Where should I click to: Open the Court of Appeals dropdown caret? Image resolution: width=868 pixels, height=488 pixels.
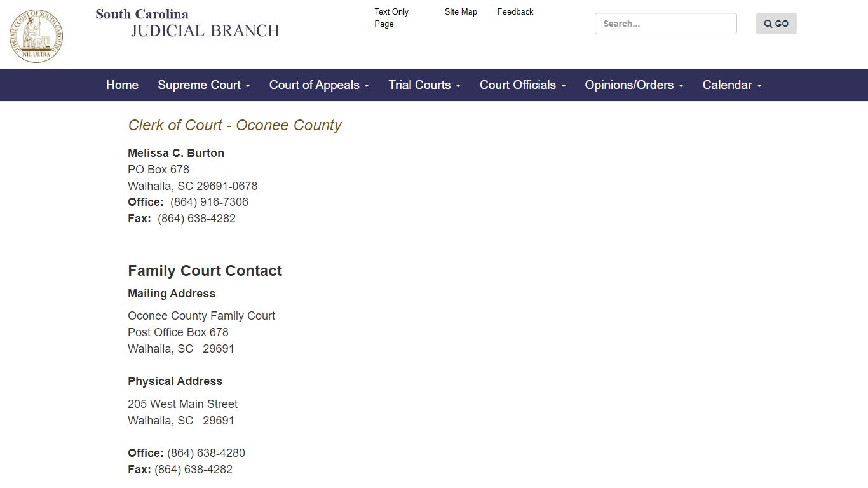[367, 85]
